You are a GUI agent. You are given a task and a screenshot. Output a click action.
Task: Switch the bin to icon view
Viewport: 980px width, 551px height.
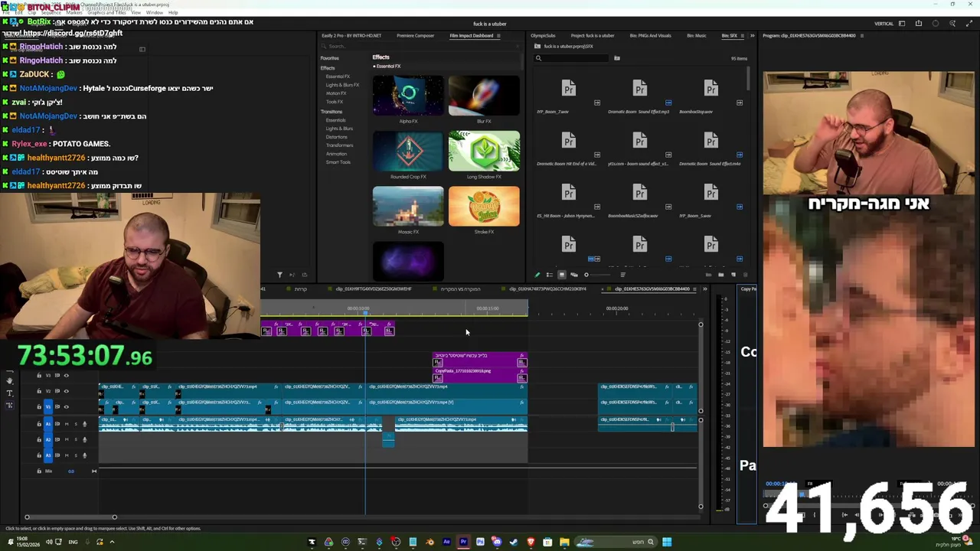point(562,275)
